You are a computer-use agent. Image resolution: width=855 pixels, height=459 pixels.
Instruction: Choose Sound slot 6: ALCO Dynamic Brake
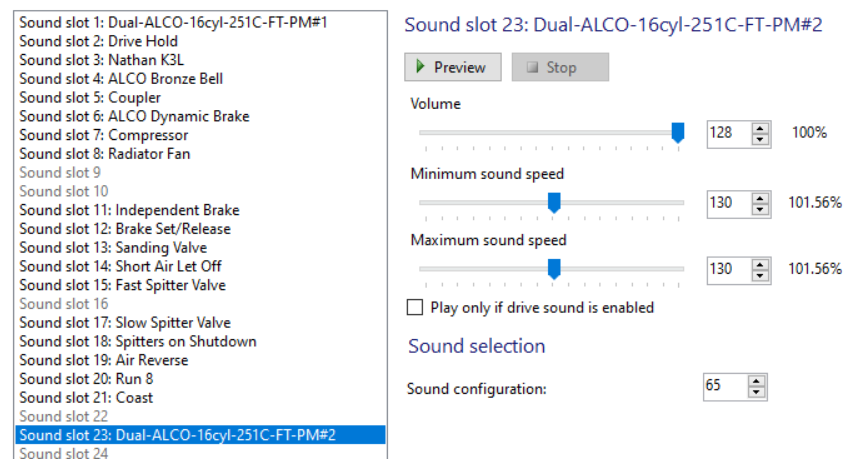coord(134,116)
